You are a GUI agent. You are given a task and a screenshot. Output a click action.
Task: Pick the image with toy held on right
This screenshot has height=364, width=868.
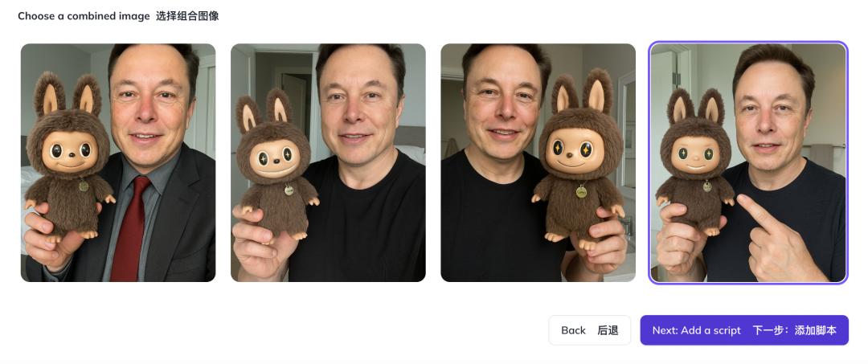coord(538,162)
